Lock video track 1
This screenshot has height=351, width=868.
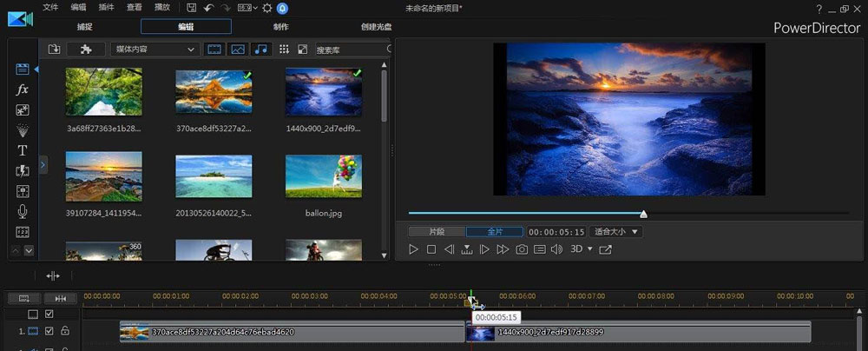tap(65, 331)
